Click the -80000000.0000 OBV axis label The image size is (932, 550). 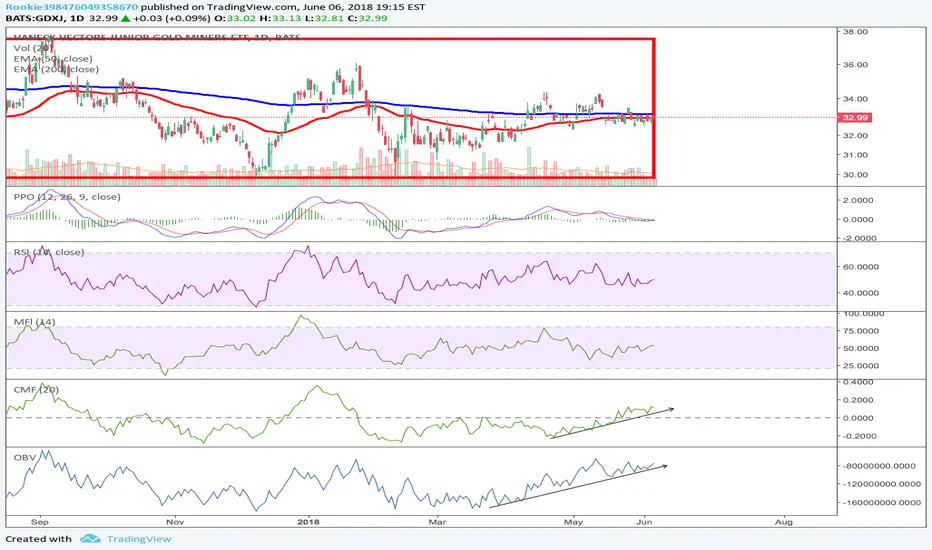coord(878,466)
